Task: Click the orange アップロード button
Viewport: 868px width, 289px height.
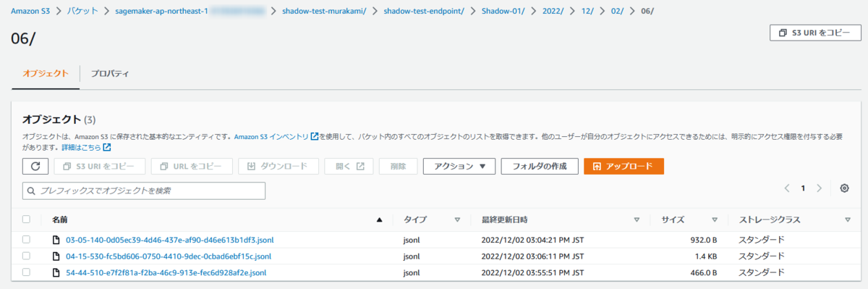Action: (624, 167)
